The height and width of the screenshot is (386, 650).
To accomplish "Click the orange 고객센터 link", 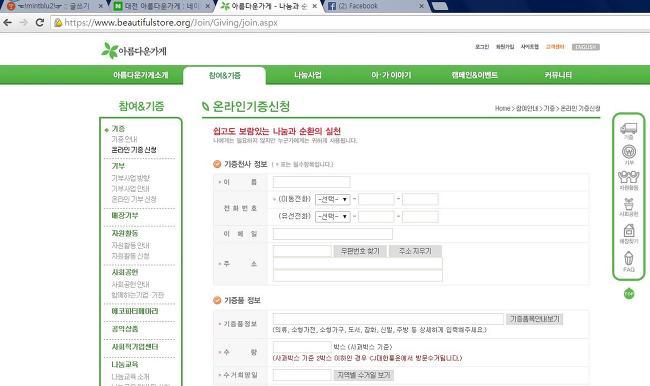I will (555, 47).
